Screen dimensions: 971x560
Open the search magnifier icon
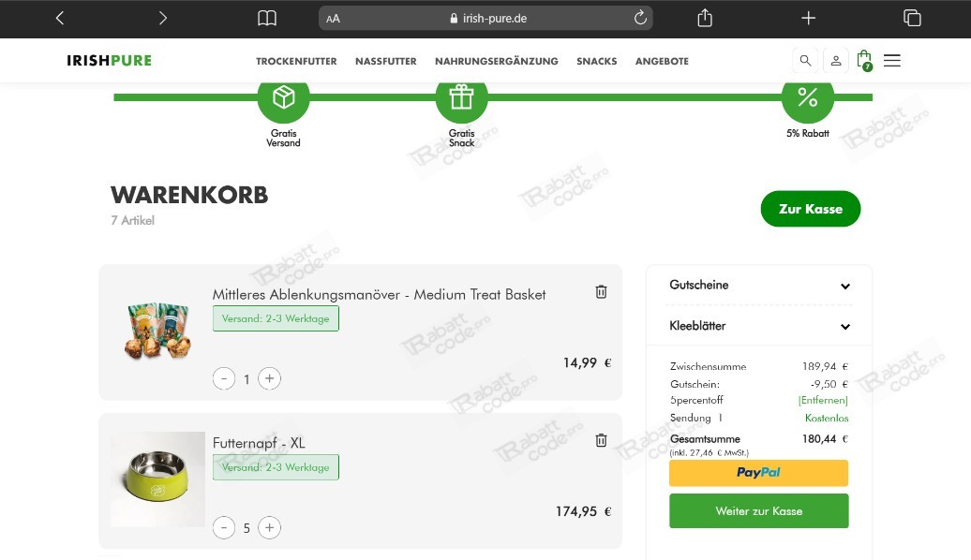click(x=805, y=61)
